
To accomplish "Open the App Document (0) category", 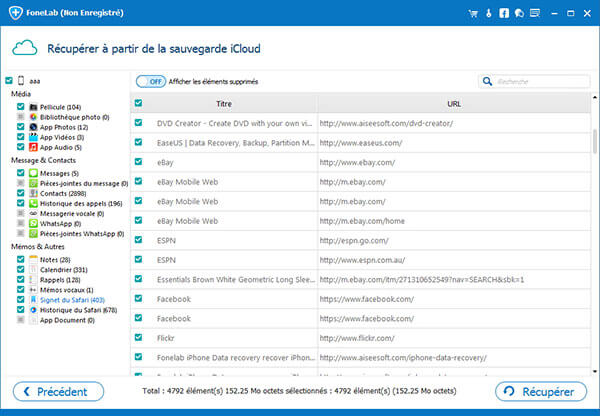I will [67, 320].
